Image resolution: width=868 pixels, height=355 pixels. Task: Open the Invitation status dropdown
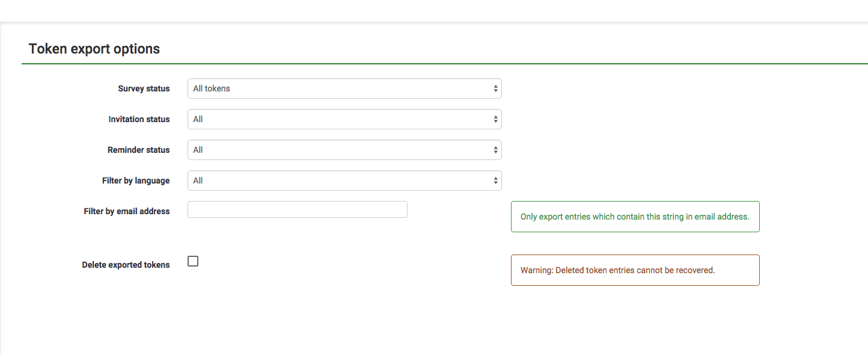tap(344, 119)
